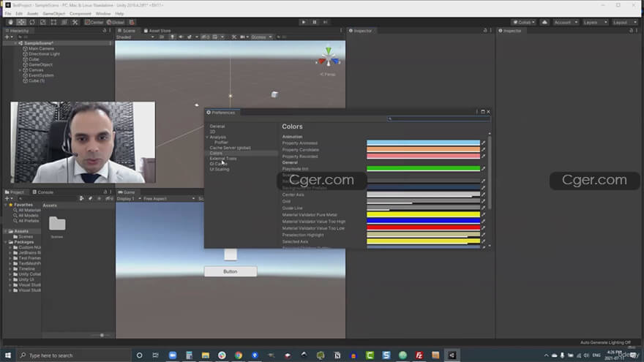644x362 pixels.
Task: Open External Tools in Preferences
Action: [x=223, y=159]
